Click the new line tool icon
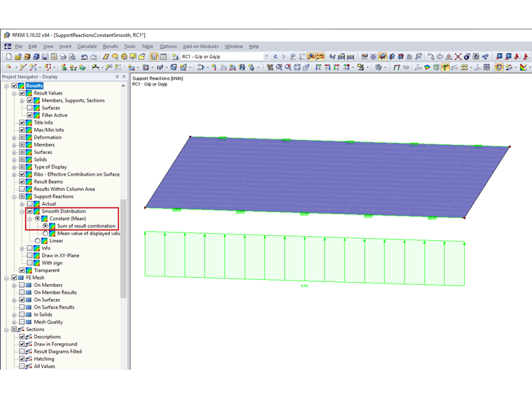This screenshot has height=399, width=532. [22, 67]
